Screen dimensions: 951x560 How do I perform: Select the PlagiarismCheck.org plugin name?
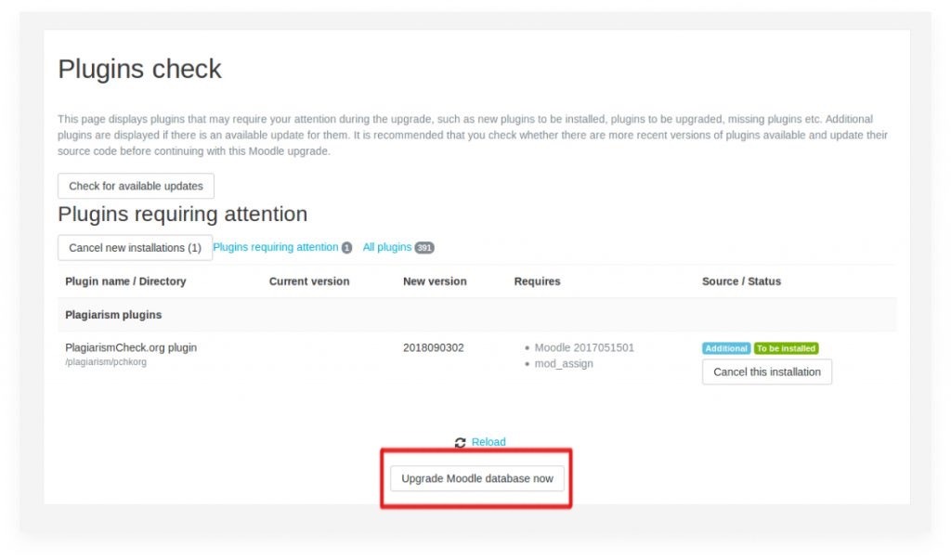click(x=131, y=347)
